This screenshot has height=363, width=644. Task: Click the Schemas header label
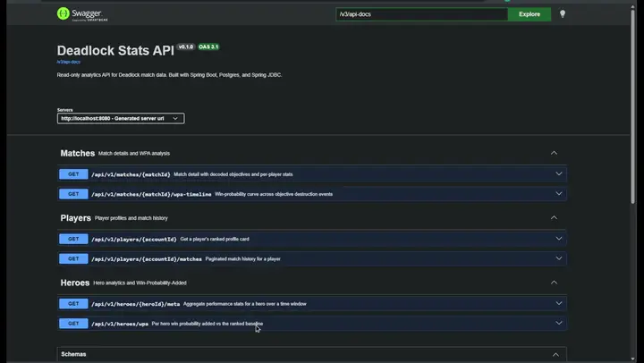[x=73, y=354]
